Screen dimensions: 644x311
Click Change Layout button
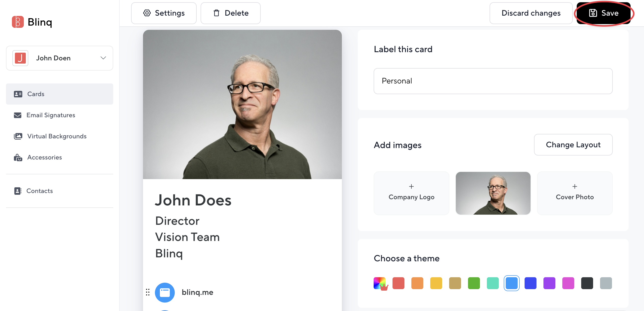click(x=573, y=145)
